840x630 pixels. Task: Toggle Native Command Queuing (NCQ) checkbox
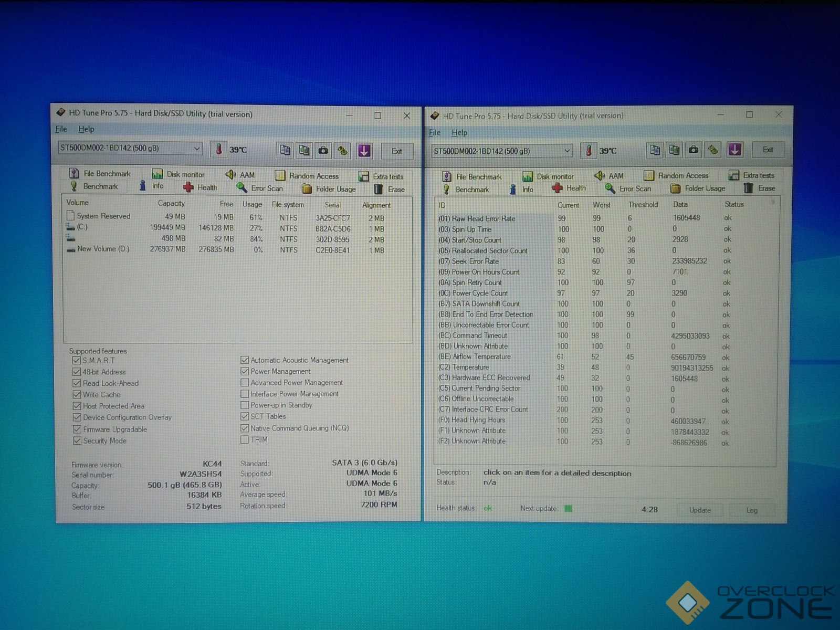(x=245, y=428)
